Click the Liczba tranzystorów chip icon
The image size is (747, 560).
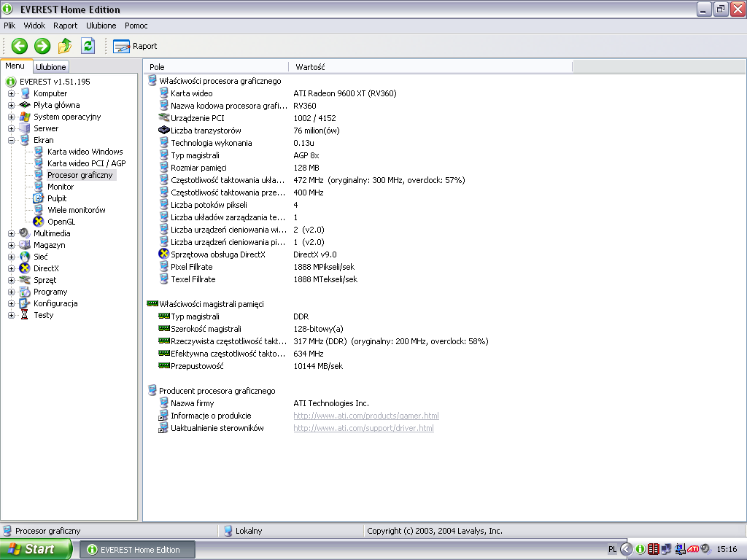tap(164, 130)
